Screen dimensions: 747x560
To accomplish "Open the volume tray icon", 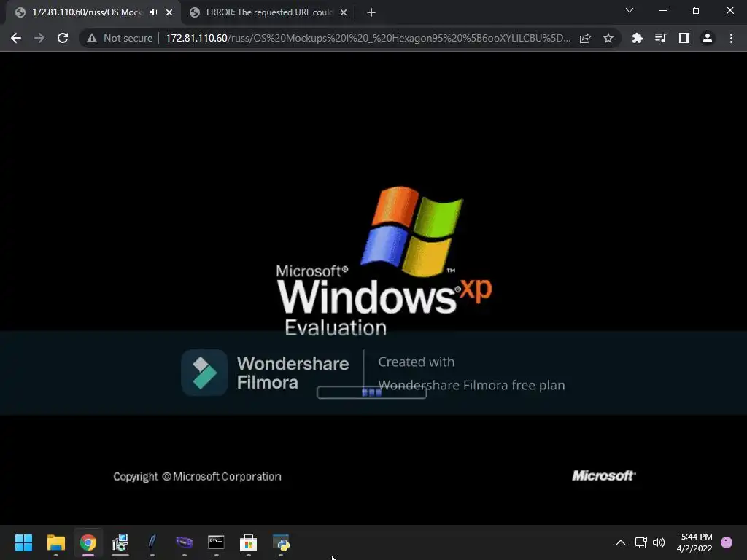I will click(x=659, y=542).
